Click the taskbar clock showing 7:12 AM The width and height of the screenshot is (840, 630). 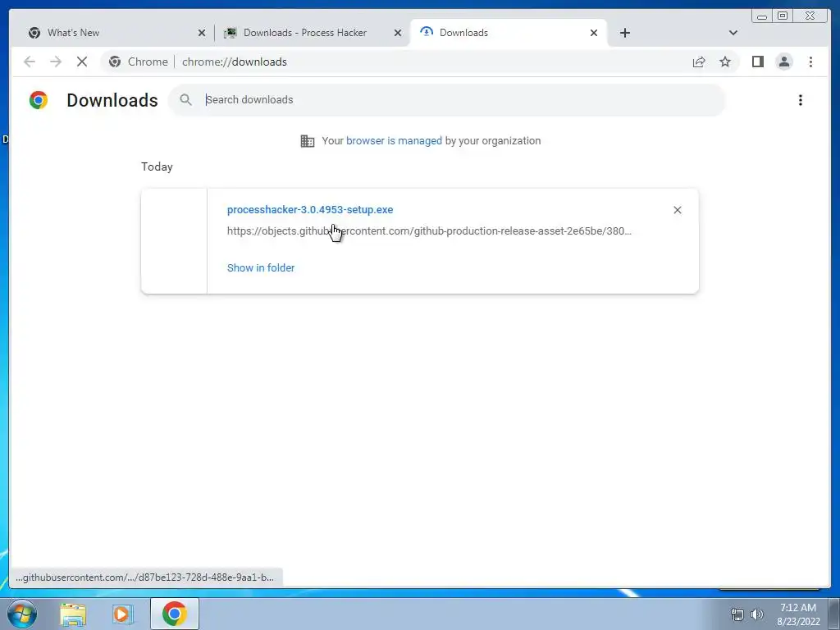[798, 614]
